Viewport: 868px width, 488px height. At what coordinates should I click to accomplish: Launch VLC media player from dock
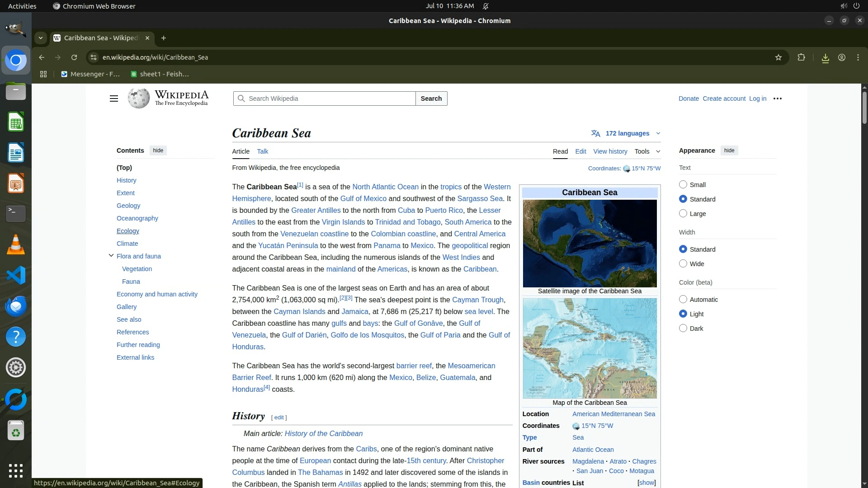[16, 244]
